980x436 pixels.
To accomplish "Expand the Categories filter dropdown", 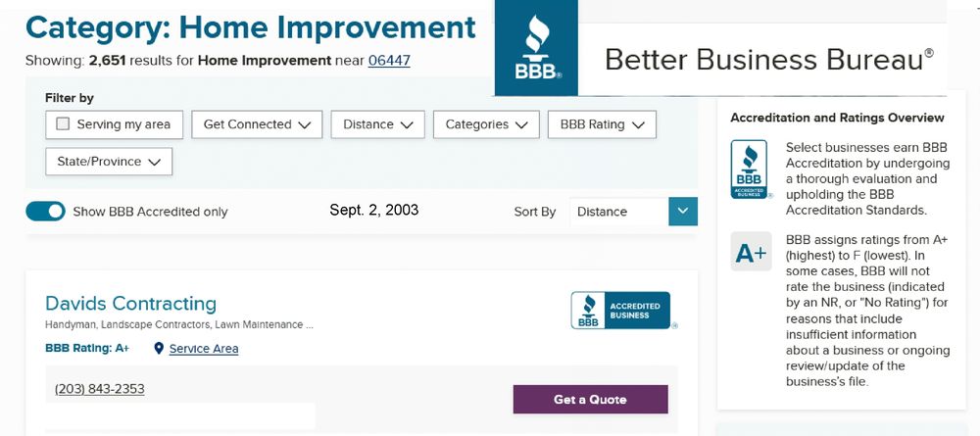I will (486, 124).
